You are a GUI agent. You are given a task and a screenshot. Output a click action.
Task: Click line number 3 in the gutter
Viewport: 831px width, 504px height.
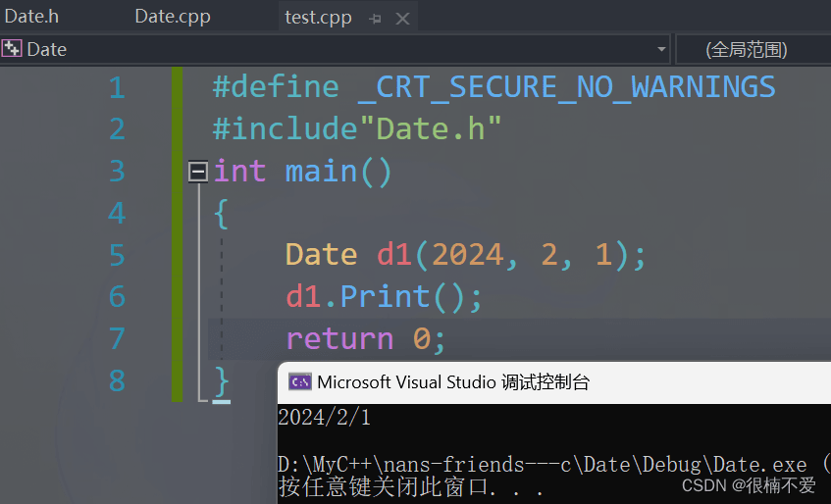(117, 172)
